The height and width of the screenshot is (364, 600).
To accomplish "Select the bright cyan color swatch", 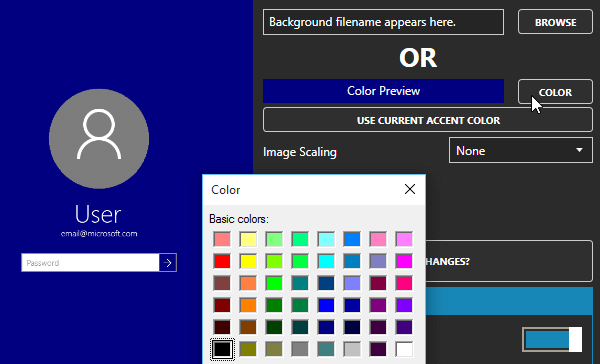I will click(x=326, y=261).
